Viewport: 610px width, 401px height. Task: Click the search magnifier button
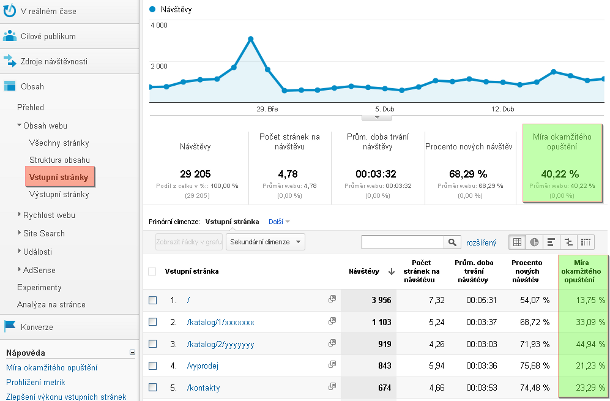click(452, 242)
